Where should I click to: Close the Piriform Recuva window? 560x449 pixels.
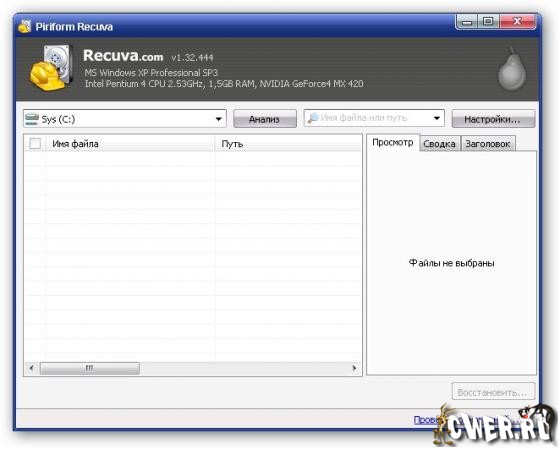tap(517, 22)
